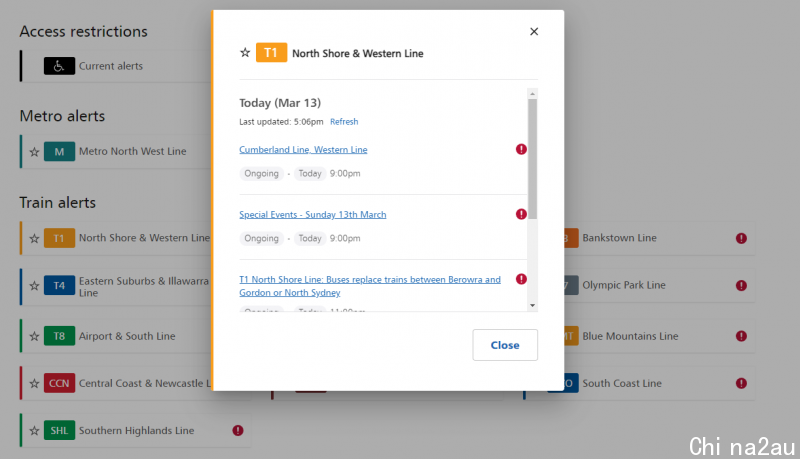The image size is (800, 459).
Task: Open Central Coast & Newcastle Line alerts
Action: 145,383
